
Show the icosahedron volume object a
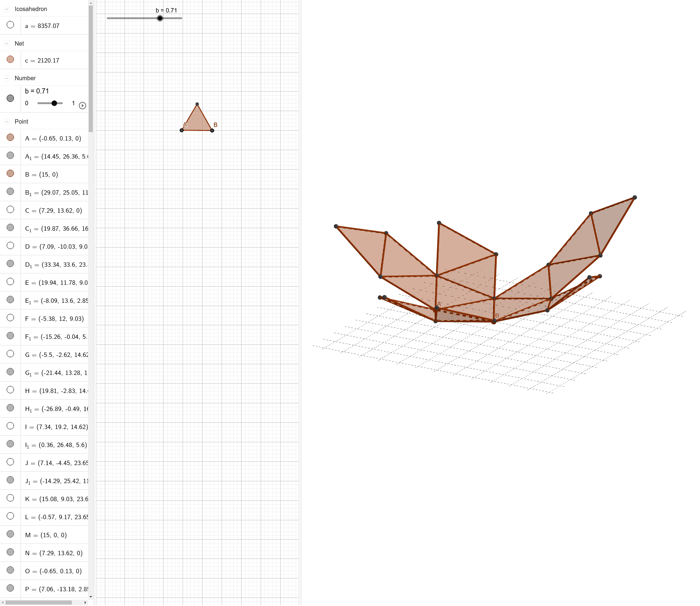click(x=10, y=25)
